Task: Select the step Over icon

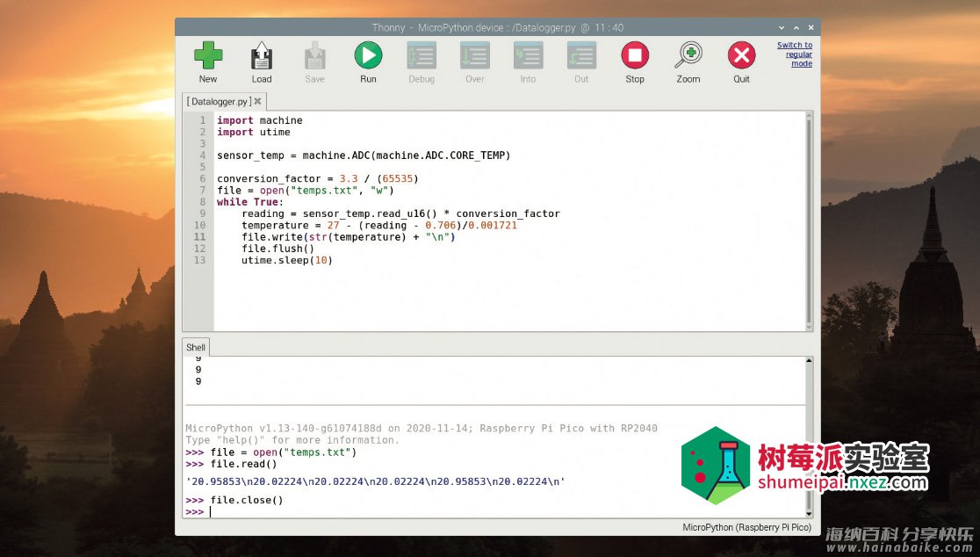Action: (x=475, y=61)
